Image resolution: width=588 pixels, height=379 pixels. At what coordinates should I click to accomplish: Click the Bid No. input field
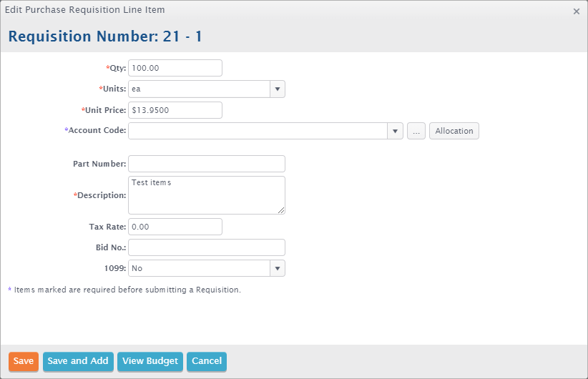click(207, 247)
